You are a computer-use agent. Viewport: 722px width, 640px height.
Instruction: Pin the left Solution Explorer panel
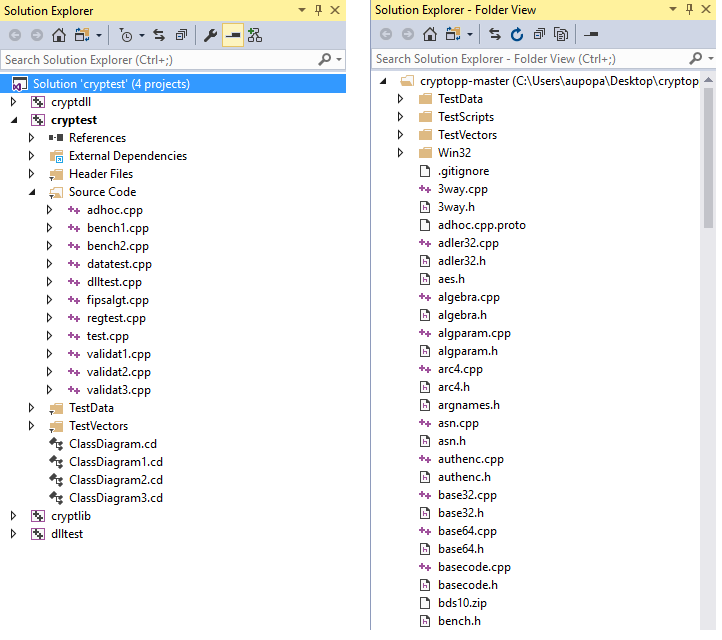(318, 10)
